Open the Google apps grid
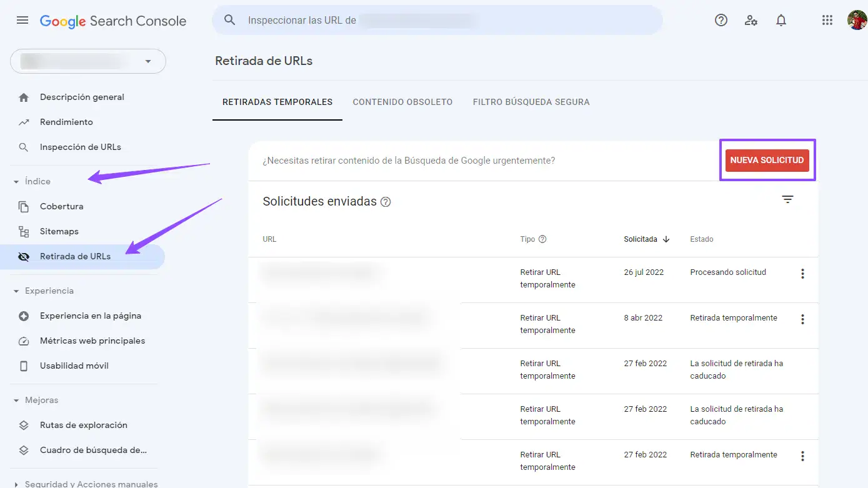Viewport: 868px width, 488px height. pos(827,20)
